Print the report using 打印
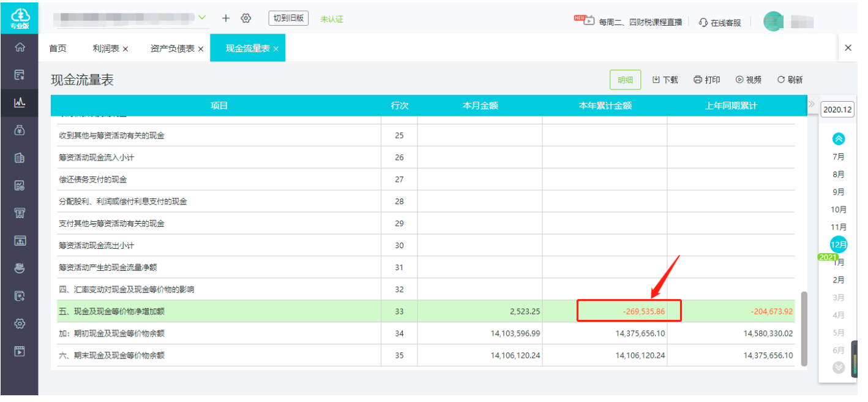Screen dimensions: 868x402 tap(707, 80)
